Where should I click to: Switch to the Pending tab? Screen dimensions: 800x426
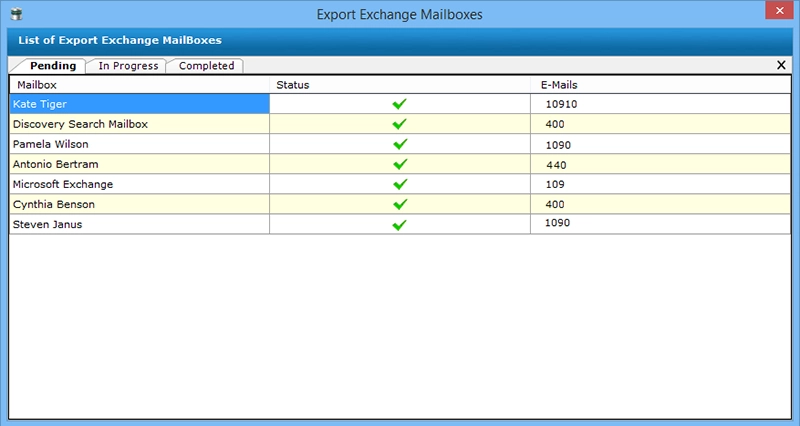click(x=53, y=66)
